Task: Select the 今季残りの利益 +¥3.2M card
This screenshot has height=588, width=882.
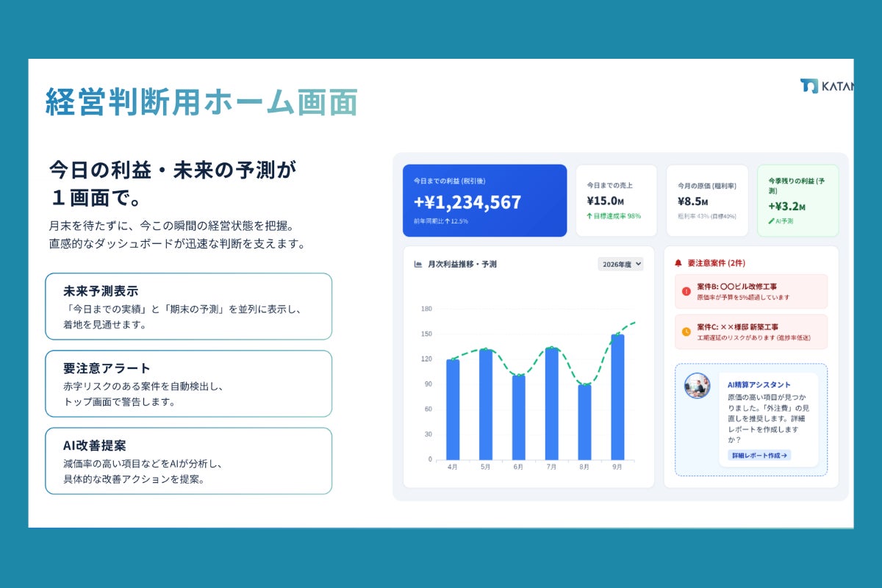Action: tap(797, 201)
